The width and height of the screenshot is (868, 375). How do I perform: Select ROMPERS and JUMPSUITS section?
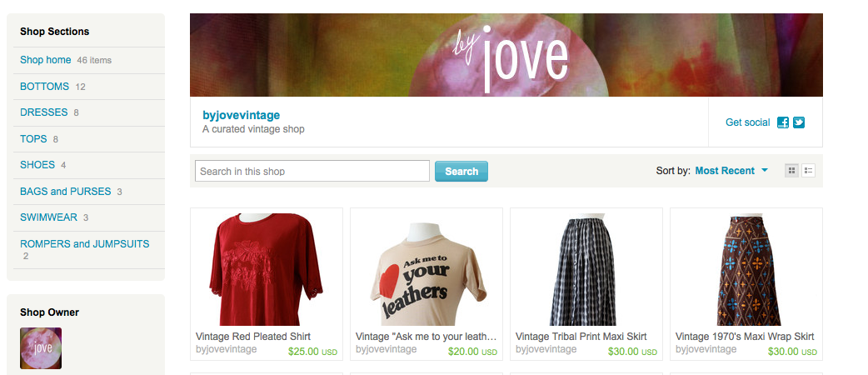pyautogui.click(x=85, y=243)
